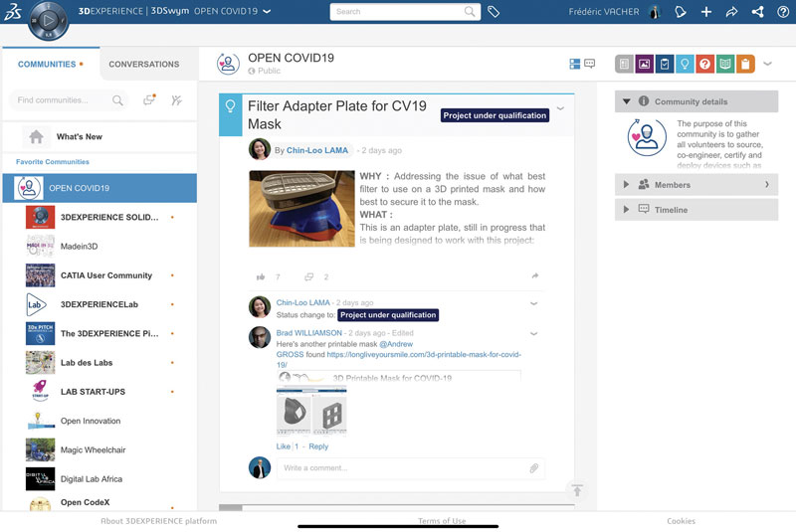Filter by media using the purple icon
This screenshot has width=796, height=532.
click(644, 64)
